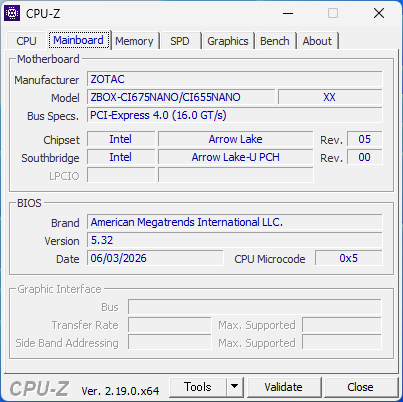Click the BIOS date 06/03/2026 field
Screen dimensions: 403x402
click(x=155, y=258)
